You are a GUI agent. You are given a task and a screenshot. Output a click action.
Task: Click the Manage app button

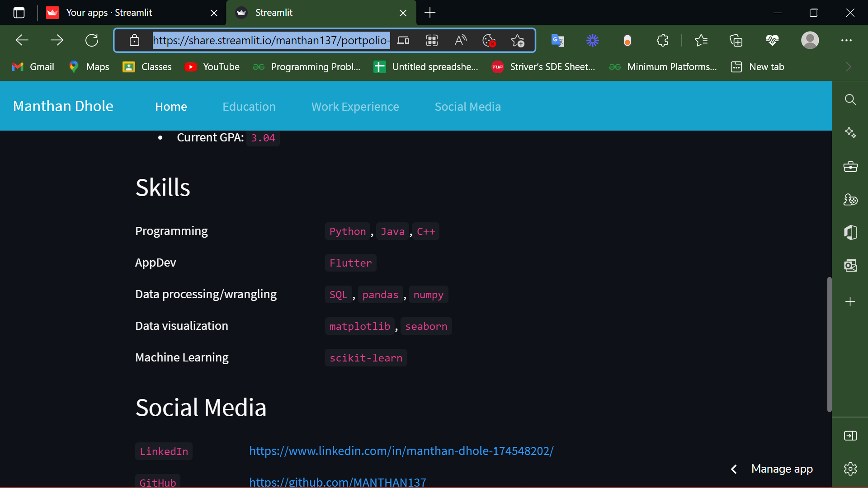point(782,469)
